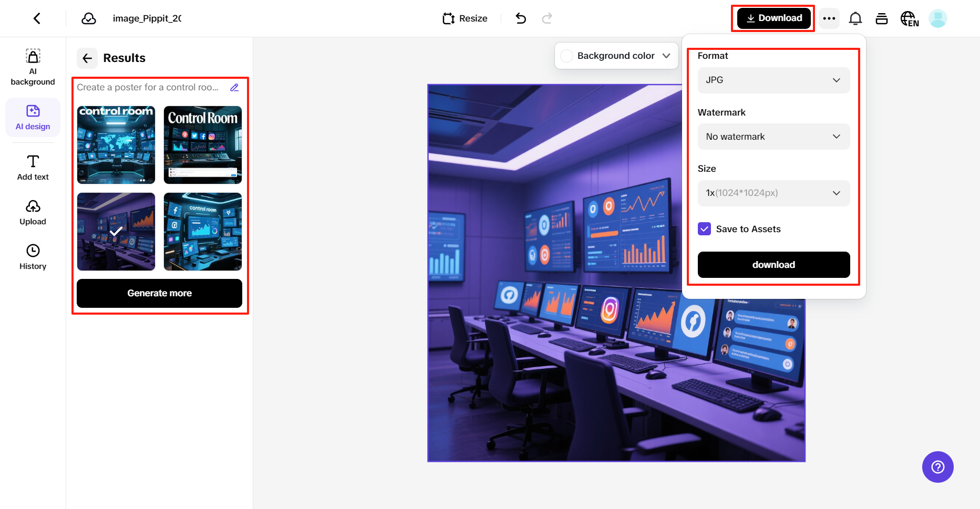Select the world-map 'control room' thumbnail

tap(116, 145)
